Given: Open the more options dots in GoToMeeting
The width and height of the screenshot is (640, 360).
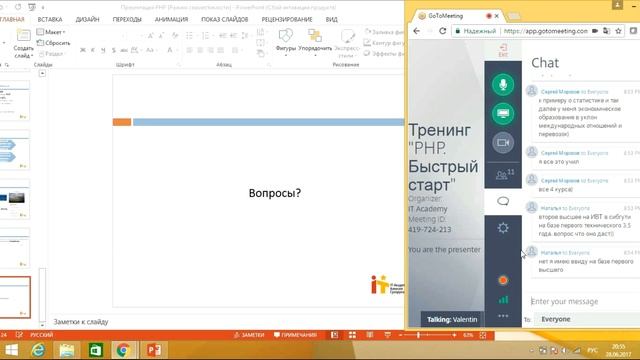Looking at the screenshot, I should [503, 316].
